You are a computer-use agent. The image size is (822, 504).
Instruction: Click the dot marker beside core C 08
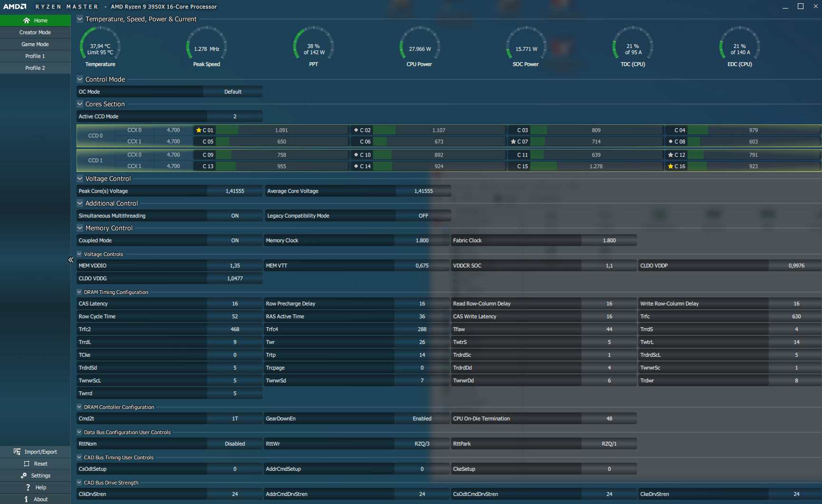(x=670, y=142)
